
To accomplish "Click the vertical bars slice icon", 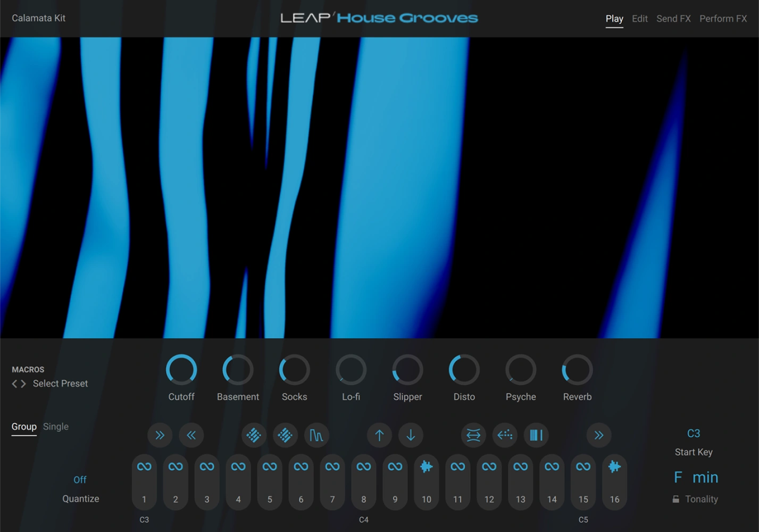I will coord(536,435).
